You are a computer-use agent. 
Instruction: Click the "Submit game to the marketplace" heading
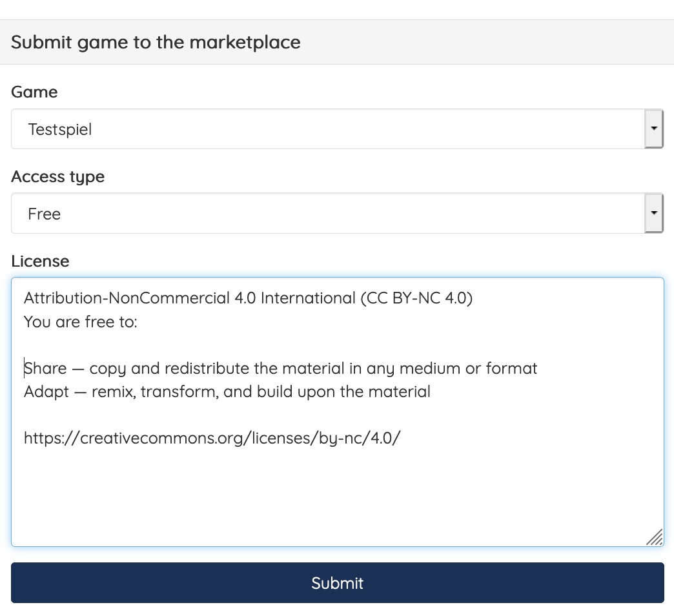coord(156,43)
